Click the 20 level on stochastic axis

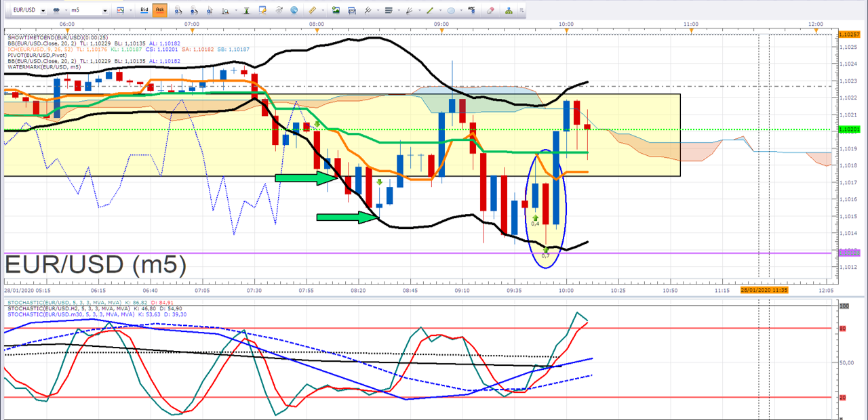pyautogui.click(x=843, y=398)
